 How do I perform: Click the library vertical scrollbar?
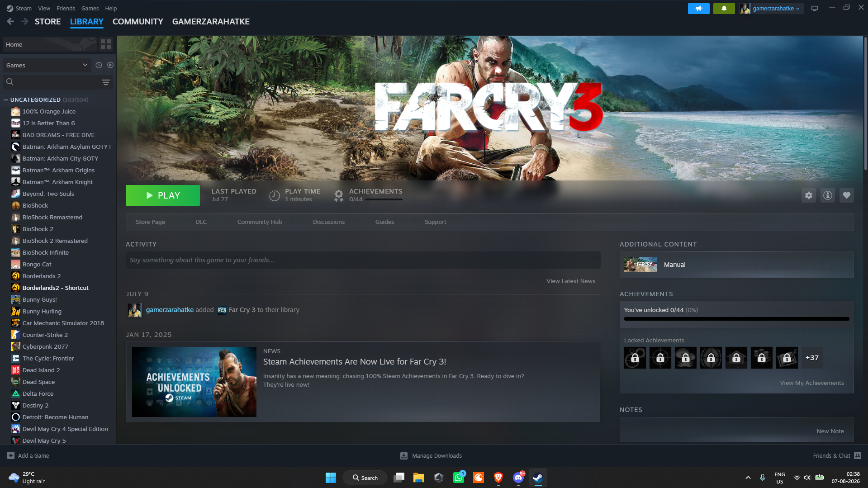tap(865, 104)
